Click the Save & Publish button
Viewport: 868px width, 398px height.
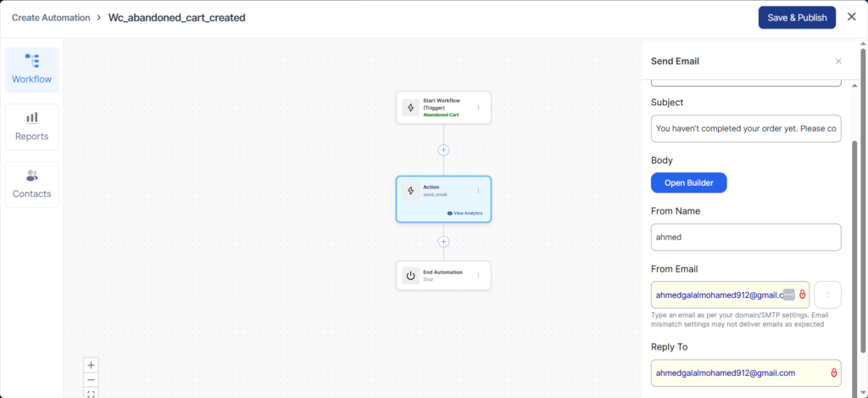coord(796,18)
